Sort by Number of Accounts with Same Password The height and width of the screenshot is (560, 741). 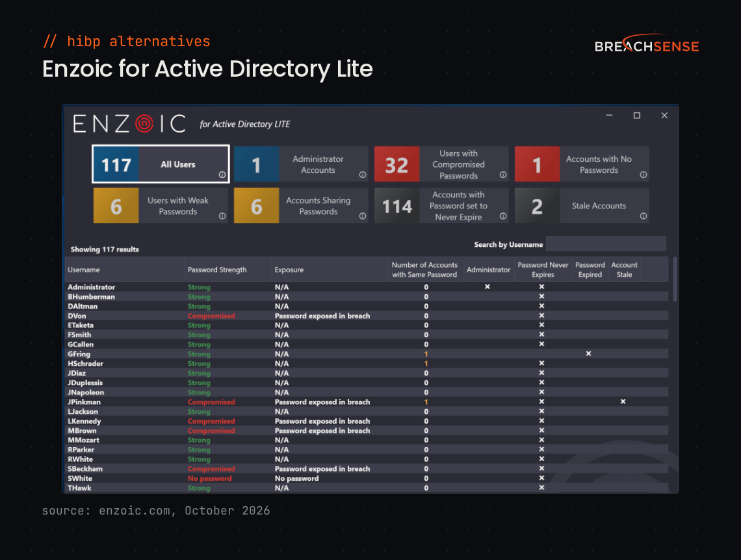point(425,270)
